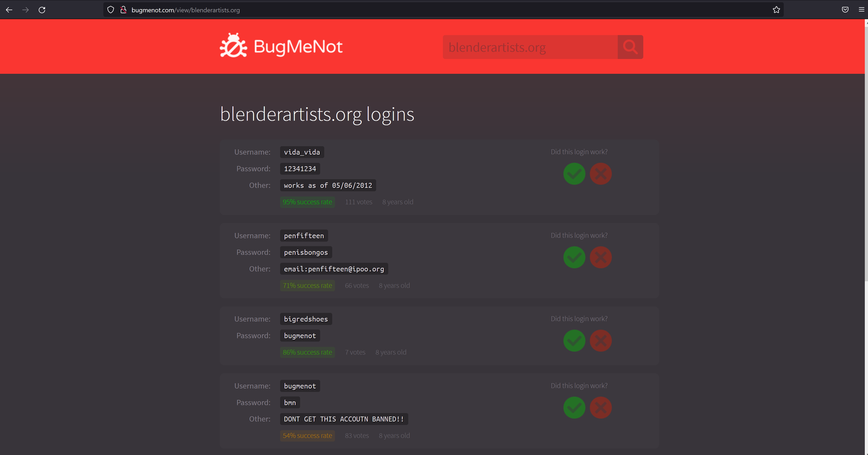Confirm bigredshoes login works
This screenshot has height=455, width=868.
[574, 341]
